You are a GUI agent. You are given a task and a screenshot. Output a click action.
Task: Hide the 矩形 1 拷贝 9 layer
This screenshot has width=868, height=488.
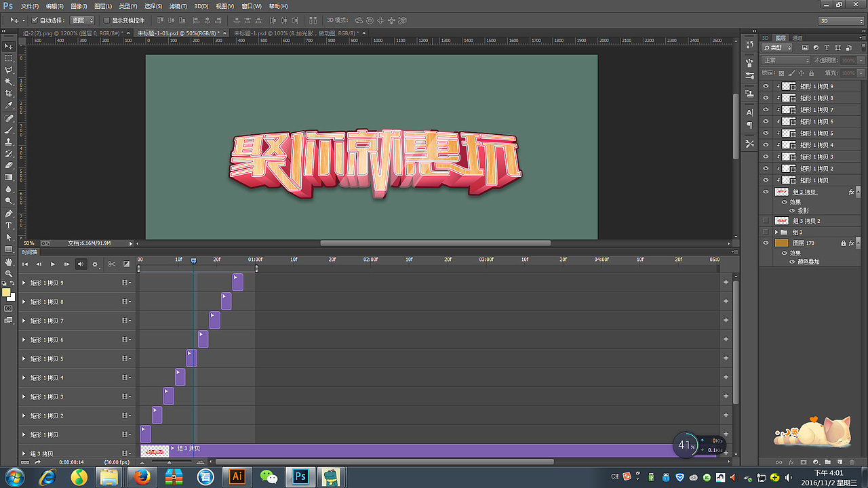(x=766, y=86)
